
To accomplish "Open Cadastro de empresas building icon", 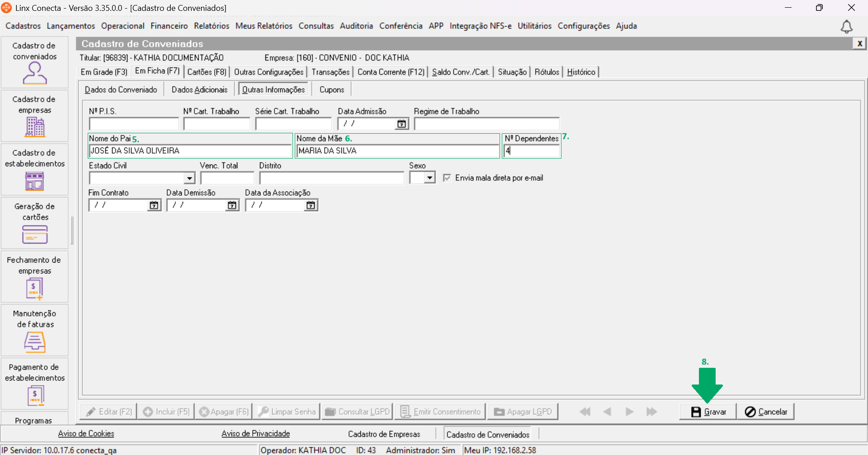I will click(x=35, y=127).
